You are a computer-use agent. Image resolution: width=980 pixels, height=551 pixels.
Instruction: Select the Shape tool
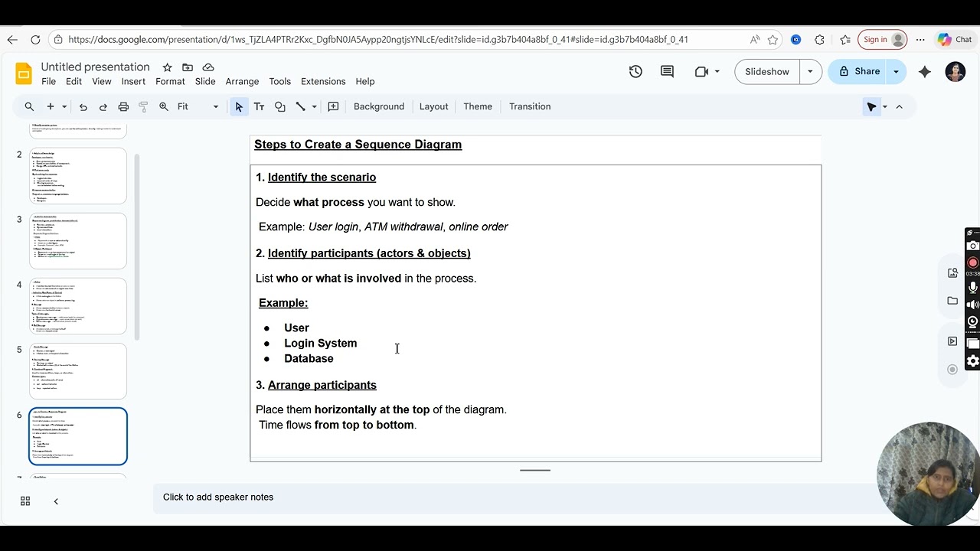279,106
